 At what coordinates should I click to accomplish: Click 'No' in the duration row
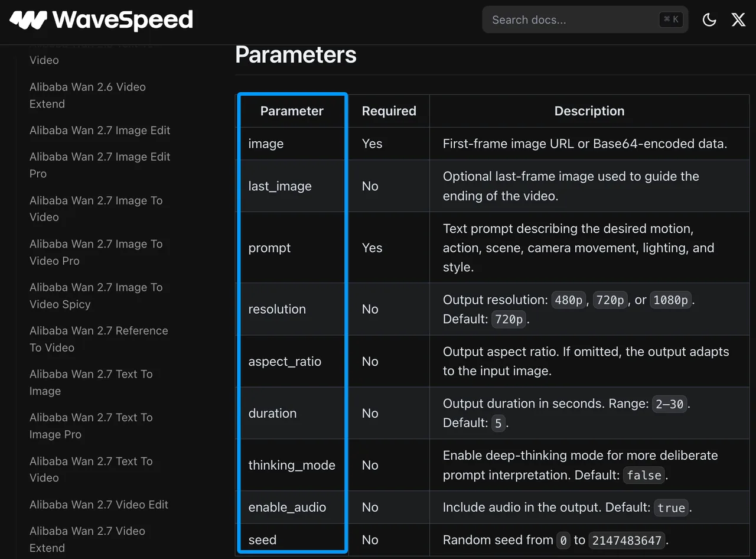[370, 413]
